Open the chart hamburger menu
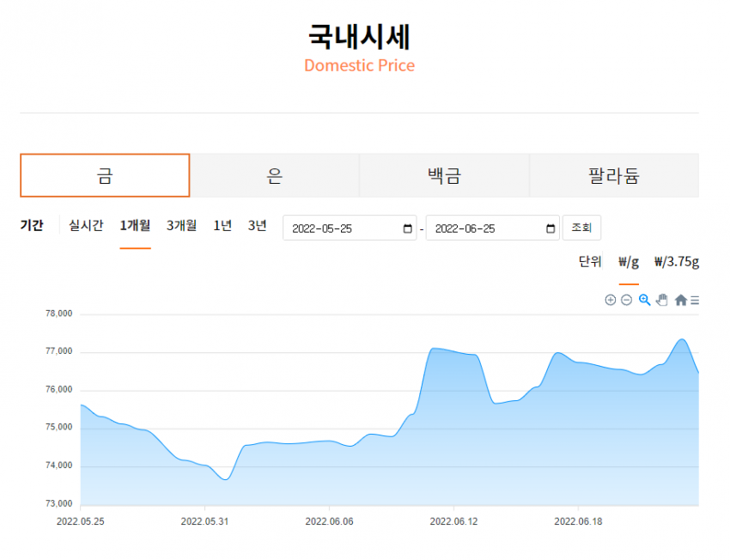This screenshot has width=730, height=560. [x=695, y=301]
